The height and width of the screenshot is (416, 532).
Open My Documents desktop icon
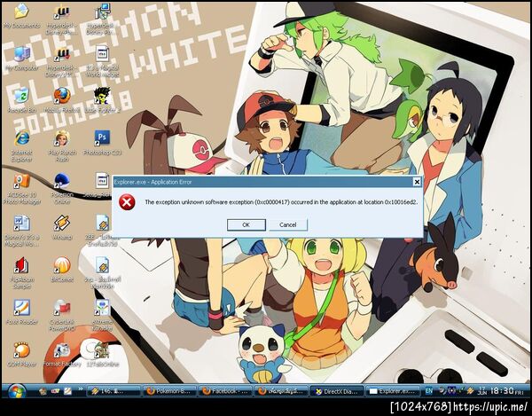click(21, 16)
